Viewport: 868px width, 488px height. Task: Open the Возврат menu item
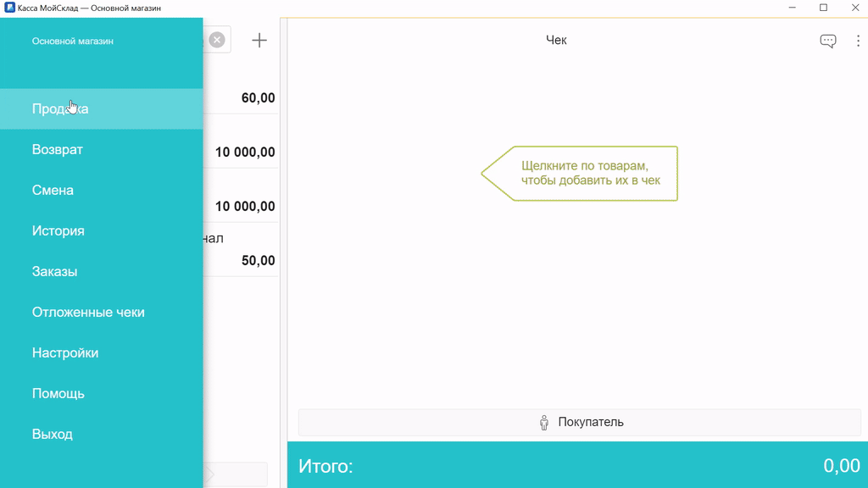tap(58, 149)
